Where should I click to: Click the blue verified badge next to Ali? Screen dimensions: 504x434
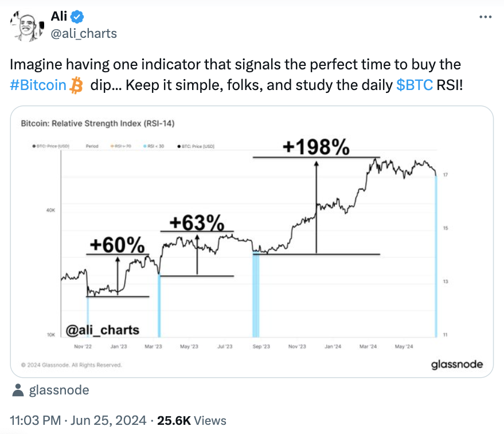click(77, 17)
